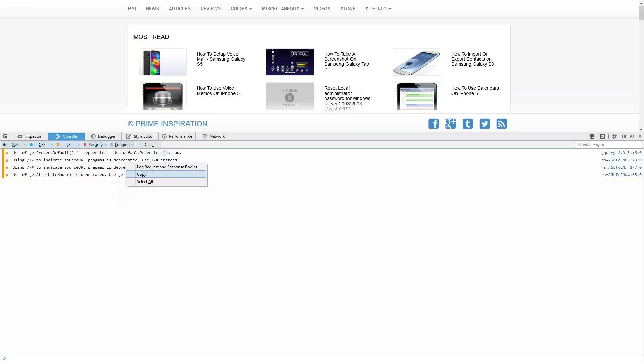Open the Prime Inspiration footer link
The width and height of the screenshot is (644, 362).
[167, 124]
